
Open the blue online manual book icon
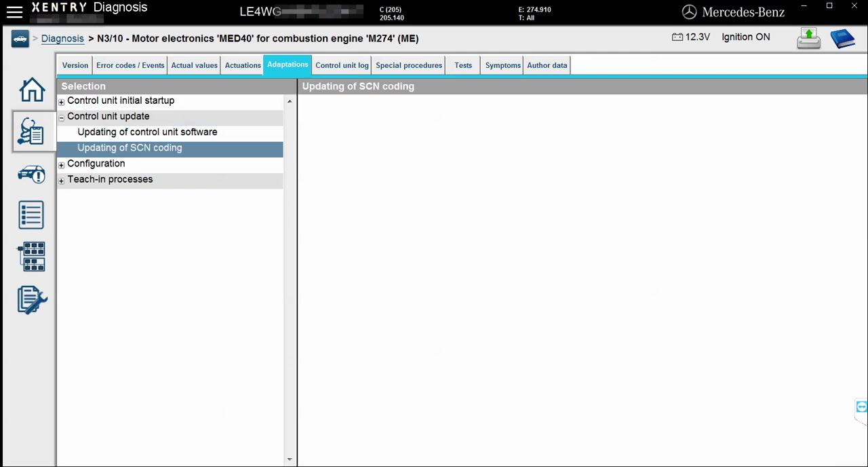tap(843, 39)
